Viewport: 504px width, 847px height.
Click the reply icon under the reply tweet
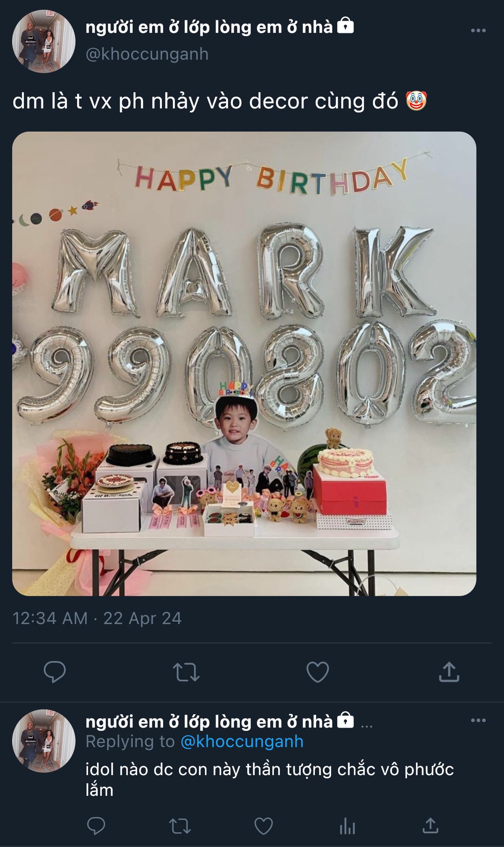(x=96, y=825)
